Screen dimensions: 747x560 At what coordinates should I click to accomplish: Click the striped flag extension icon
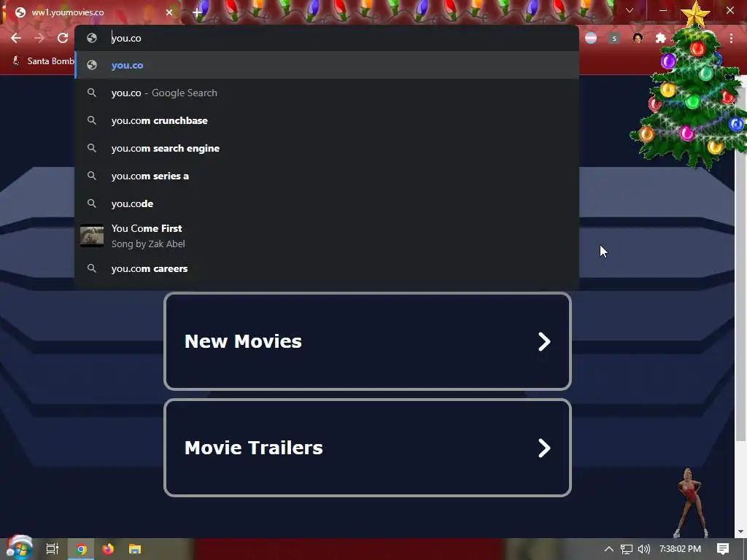click(x=591, y=38)
